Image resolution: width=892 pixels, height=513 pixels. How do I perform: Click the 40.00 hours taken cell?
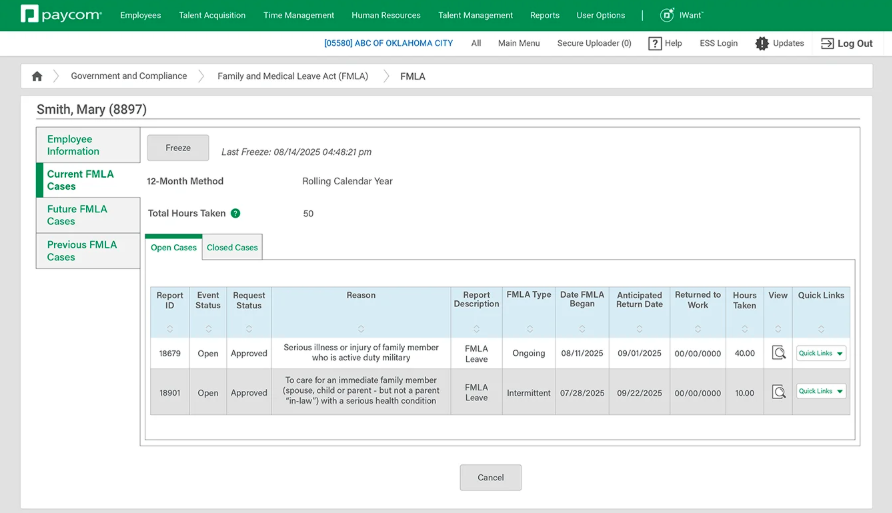[x=745, y=353]
